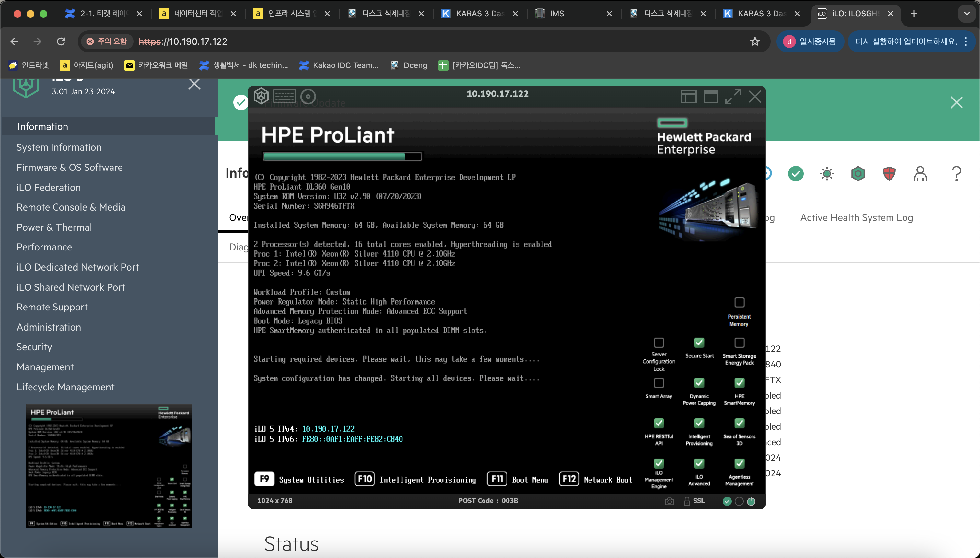Screen dimensions: 980x558
Task: Open the tab search dropdown chevron
Action: pos(967,14)
